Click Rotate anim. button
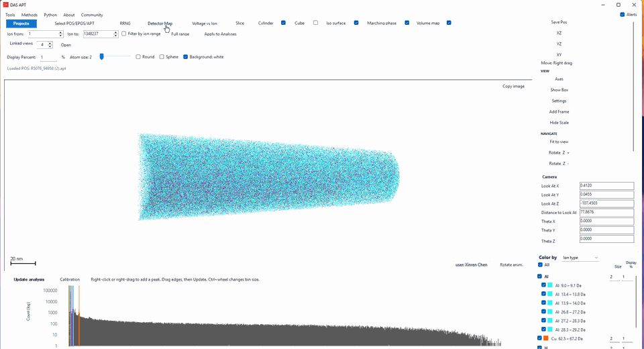 point(511,264)
